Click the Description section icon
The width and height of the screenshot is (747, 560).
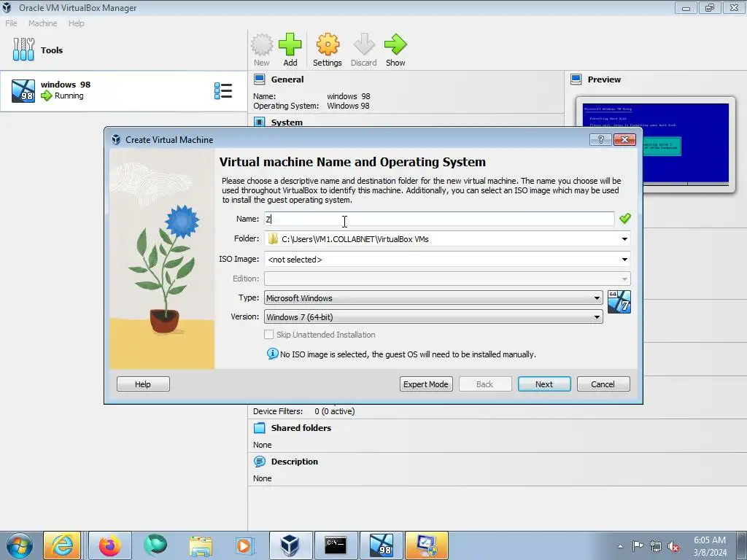(x=260, y=462)
